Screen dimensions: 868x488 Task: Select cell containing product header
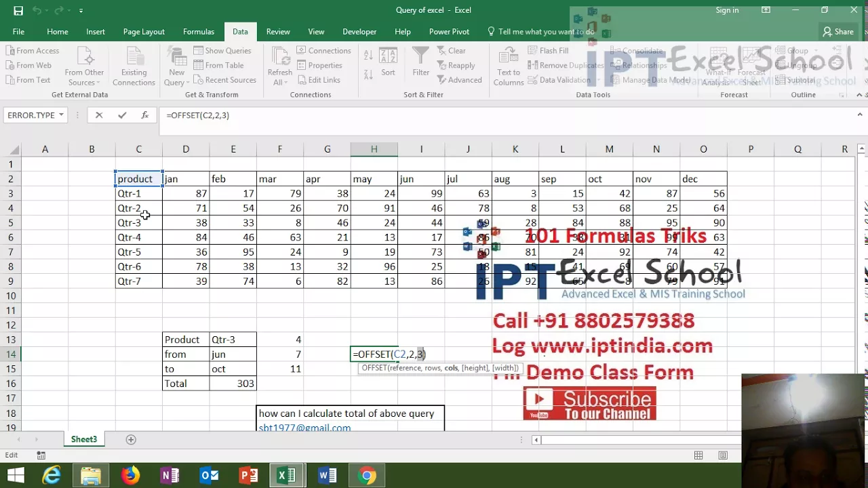(138, 179)
